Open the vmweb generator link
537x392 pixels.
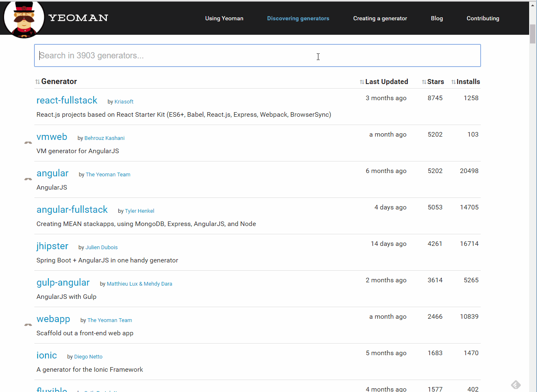click(52, 137)
